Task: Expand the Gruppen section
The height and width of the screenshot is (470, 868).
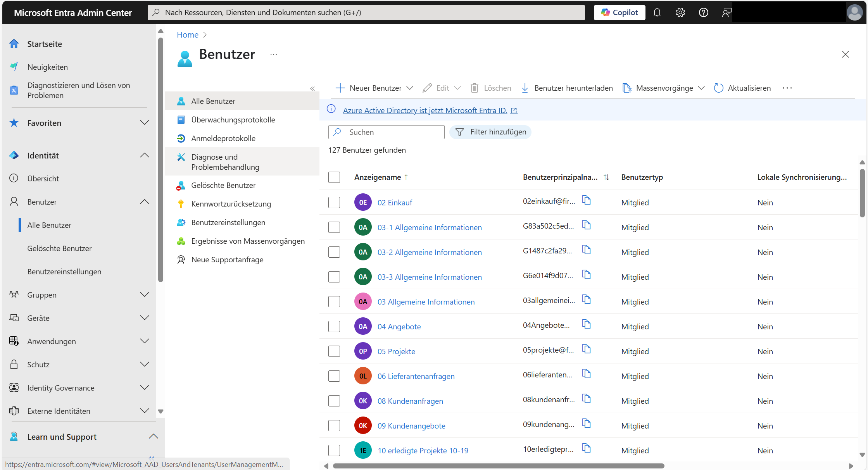Action: (145, 294)
